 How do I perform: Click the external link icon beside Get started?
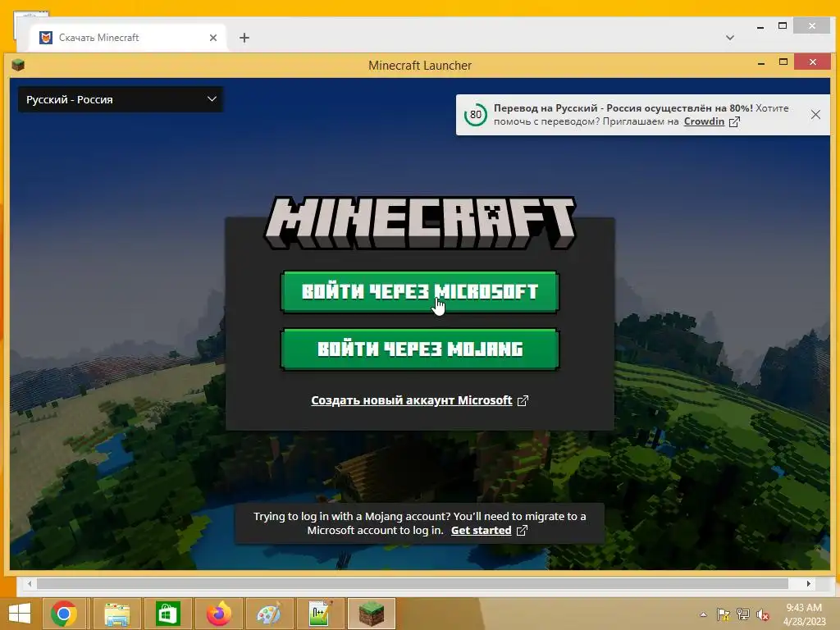(522, 531)
